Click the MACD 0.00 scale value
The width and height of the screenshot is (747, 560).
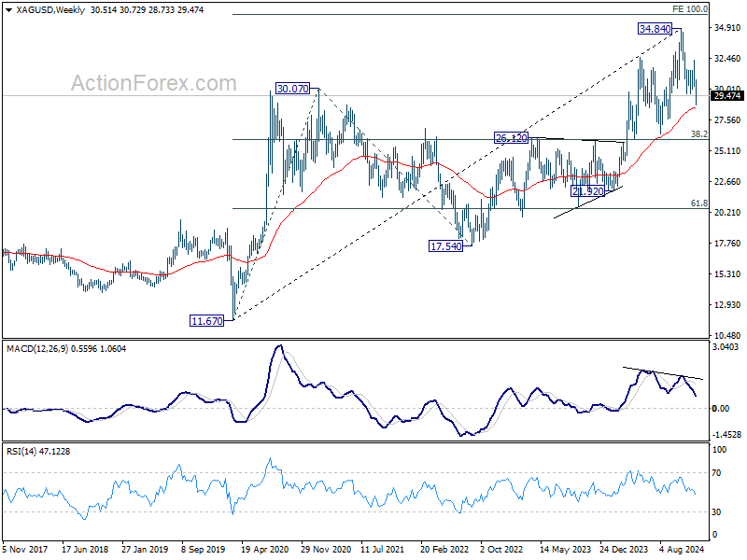[x=720, y=409]
